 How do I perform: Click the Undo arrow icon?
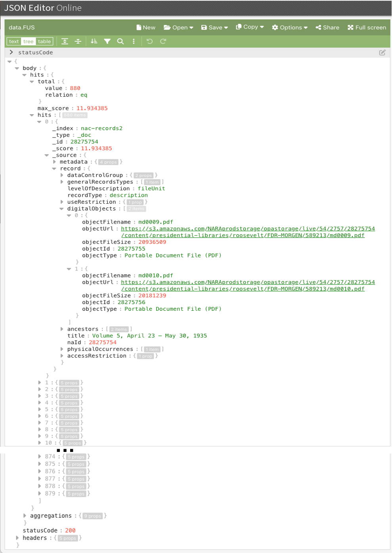pyautogui.click(x=149, y=41)
